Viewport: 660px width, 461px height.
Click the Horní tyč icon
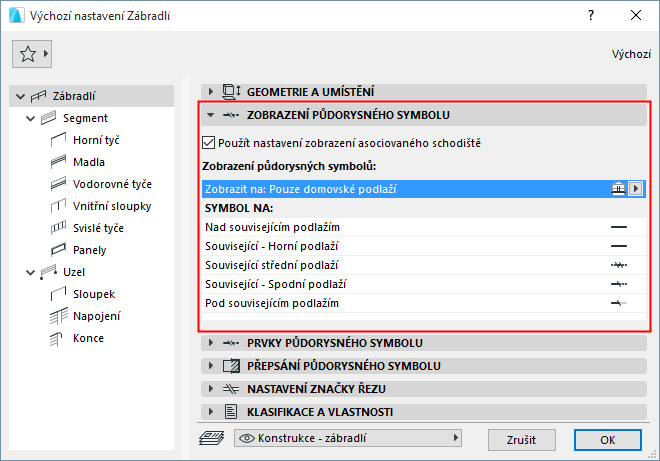tap(59, 140)
